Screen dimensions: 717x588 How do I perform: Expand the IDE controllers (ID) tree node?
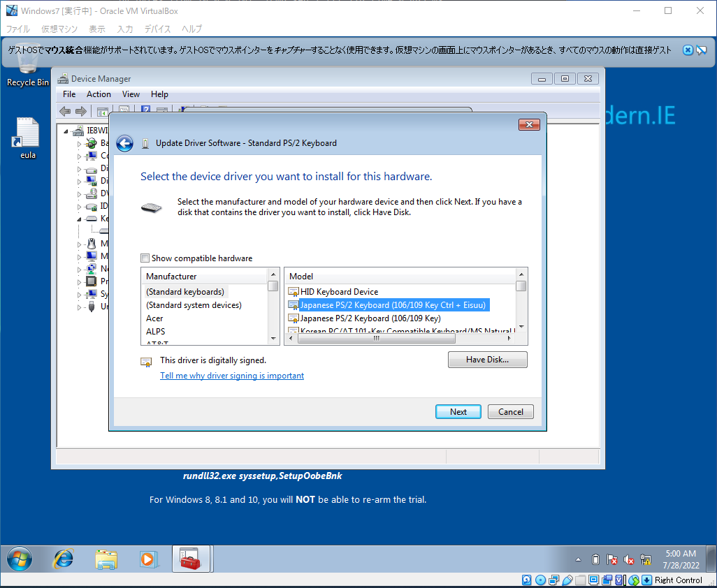[x=79, y=207]
